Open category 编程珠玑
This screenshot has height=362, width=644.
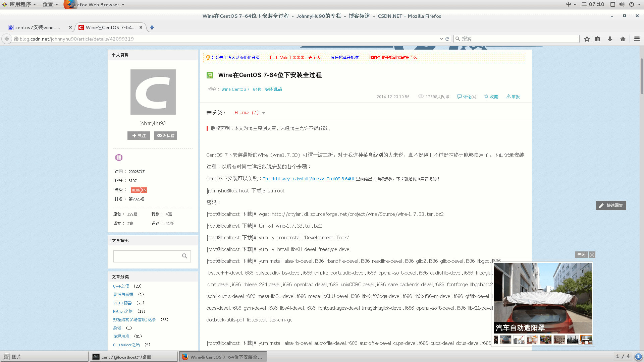point(121,337)
